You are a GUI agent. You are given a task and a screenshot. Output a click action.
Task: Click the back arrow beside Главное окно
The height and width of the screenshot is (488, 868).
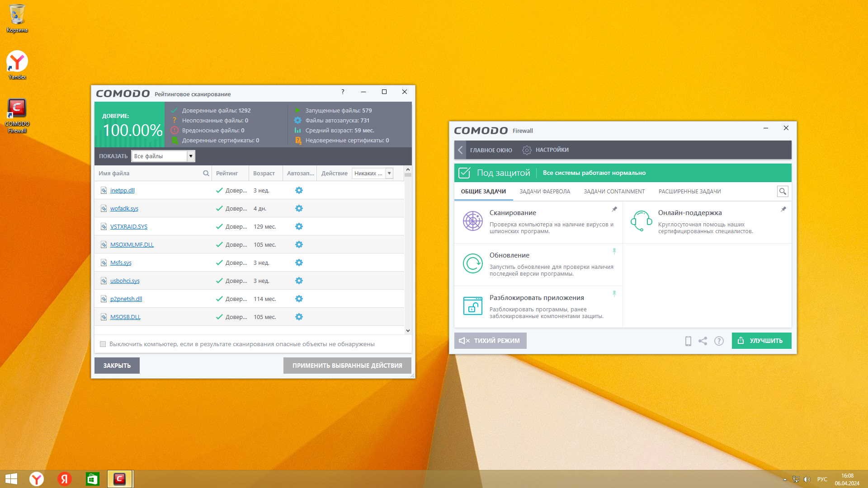click(x=460, y=150)
